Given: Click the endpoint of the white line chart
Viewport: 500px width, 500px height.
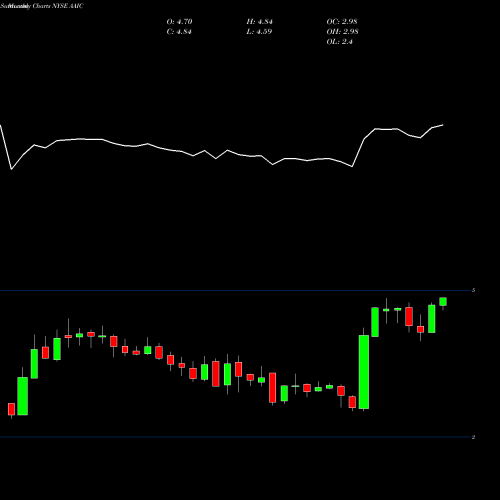Looking at the screenshot, I should 443,125.
